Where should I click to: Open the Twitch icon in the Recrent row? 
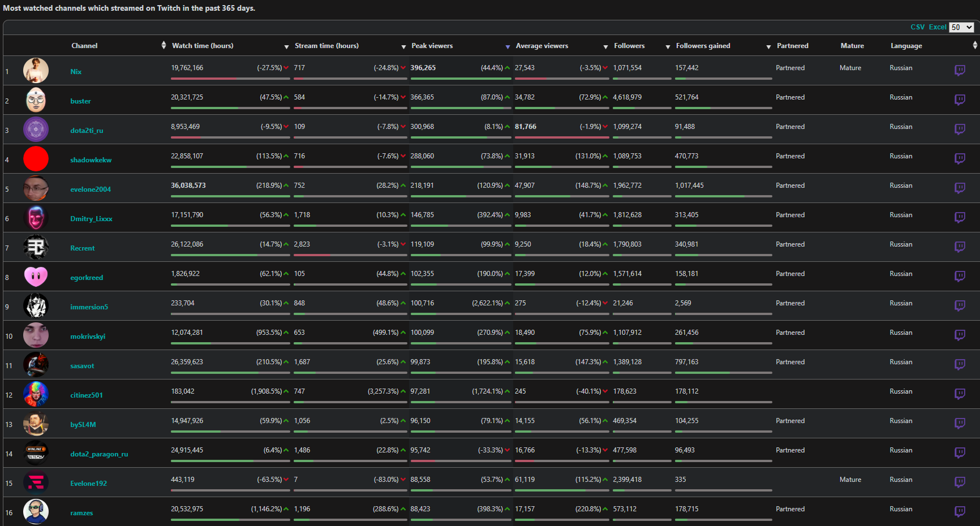(x=960, y=247)
